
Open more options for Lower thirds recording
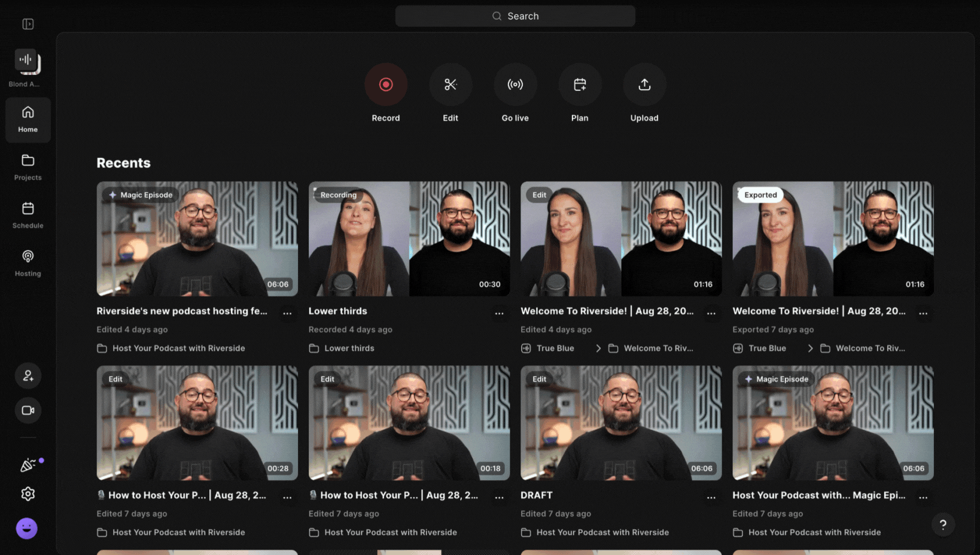[499, 313]
